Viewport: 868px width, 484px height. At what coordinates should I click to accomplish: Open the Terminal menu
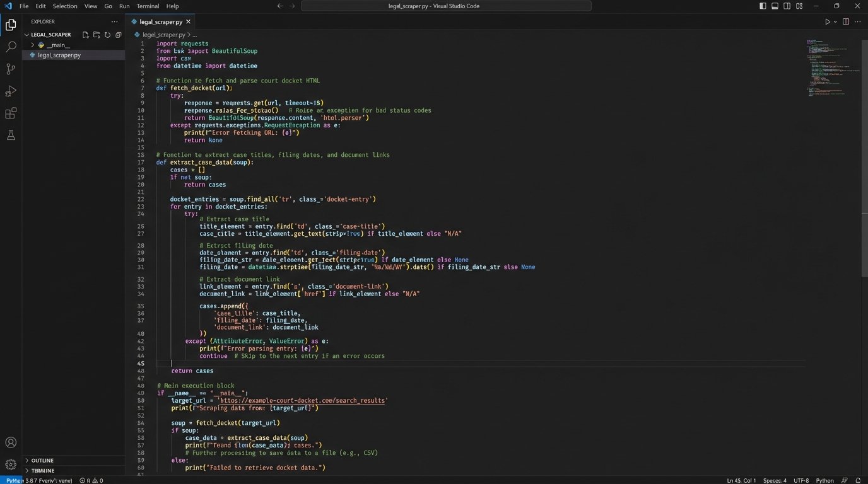click(x=148, y=6)
